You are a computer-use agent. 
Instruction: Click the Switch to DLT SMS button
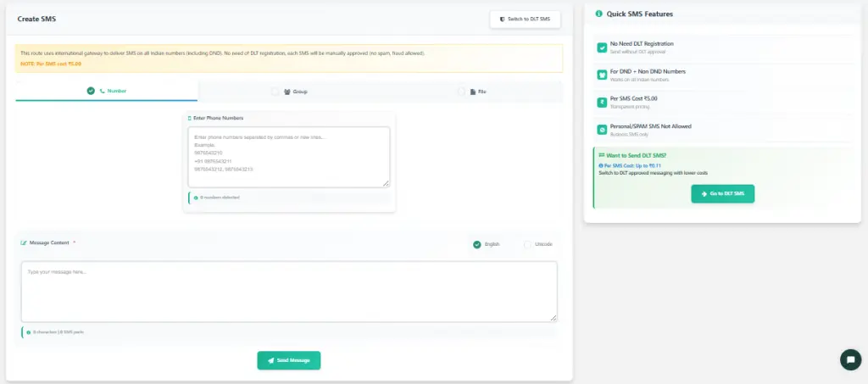tap(525, 19)
